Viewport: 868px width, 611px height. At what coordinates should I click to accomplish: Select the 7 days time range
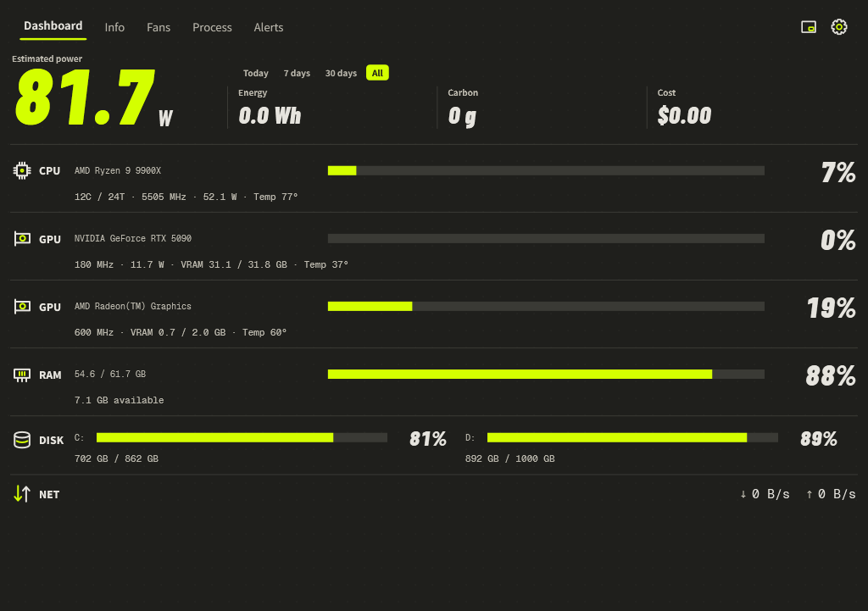pos(297,73)
